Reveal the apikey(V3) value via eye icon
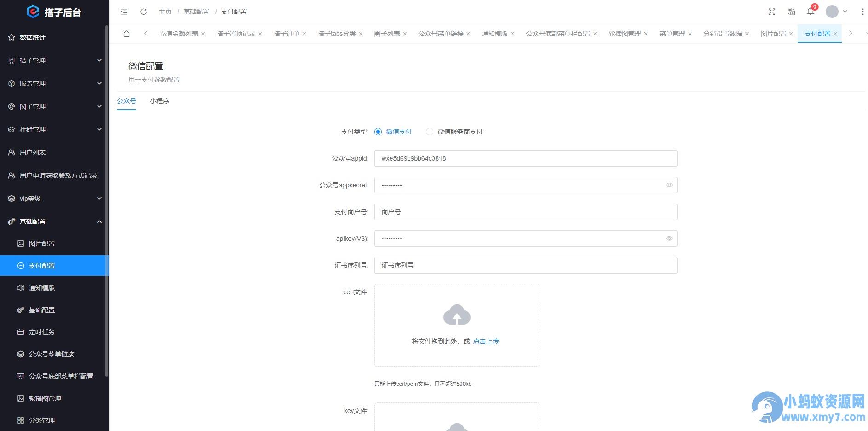The image size is (868, 431). pyautogui.click(x=669, y=239)
